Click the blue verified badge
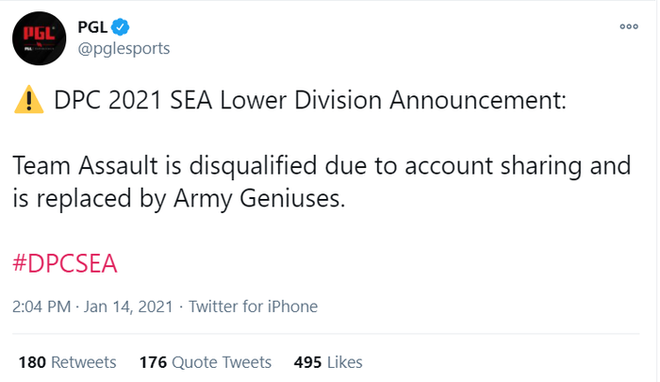This screenshot has height=382, width=660. pyautogui.click(x=120, y=27)
